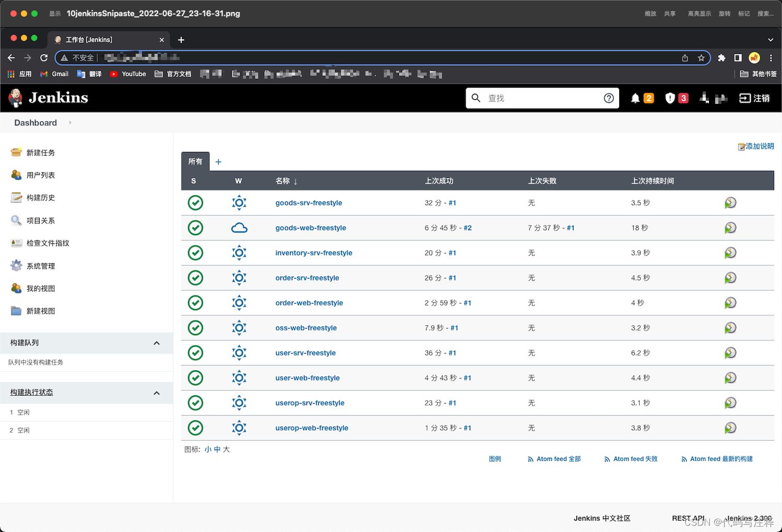Set icon size to 大
Viewport: 782px width, 532px height.
click(x=227, y=450)
